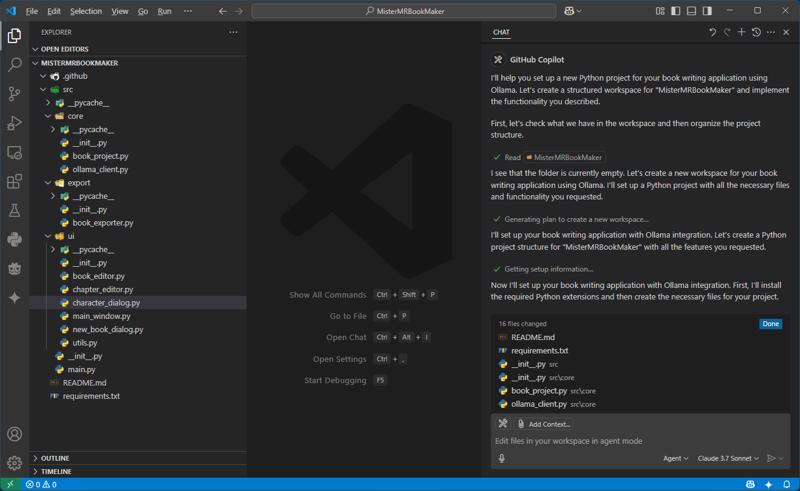Click the tools icon beside Add Context
800x491 pixels.
point(503,424)
